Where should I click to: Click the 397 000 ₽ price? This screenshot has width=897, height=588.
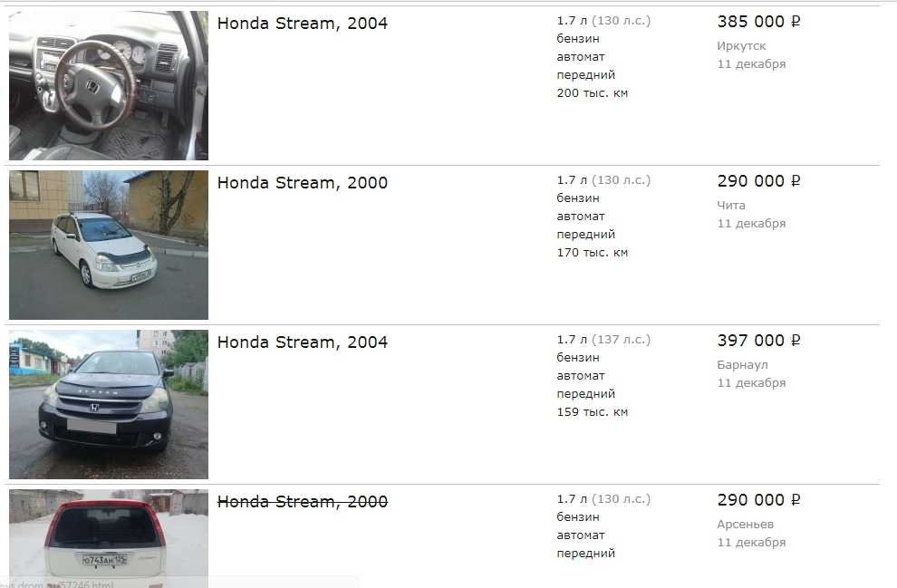click(x=758, y=341)
